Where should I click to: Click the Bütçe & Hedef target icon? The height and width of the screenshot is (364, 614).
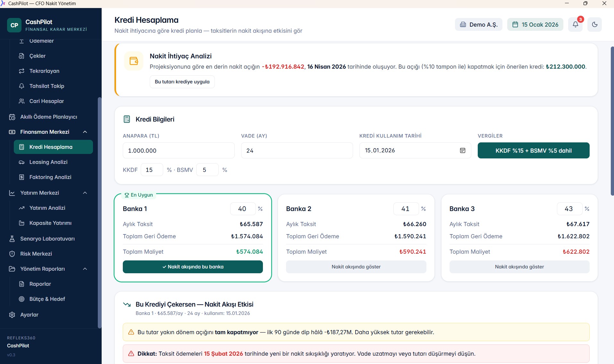[21, 299]
